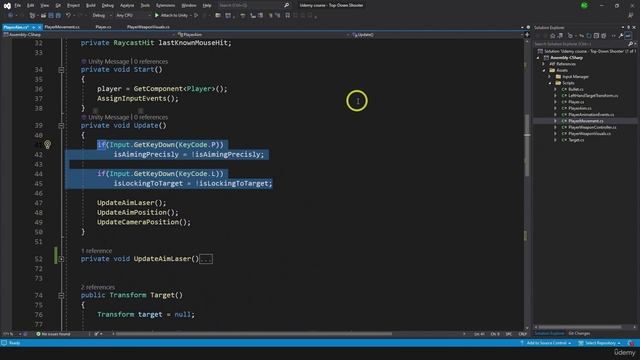Click the Start Without Debugging outline play icon
This screenshot has height=360, width=640.
click(196, 16)
